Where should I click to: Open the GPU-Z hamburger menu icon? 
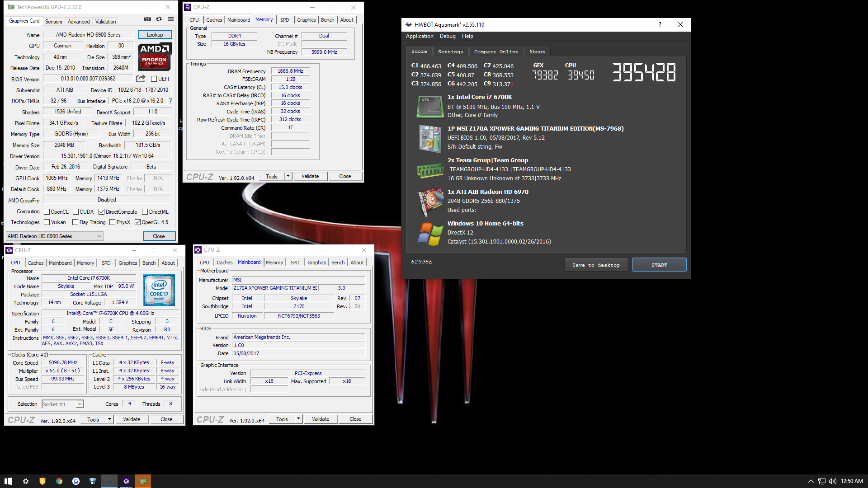pos(170,19)
